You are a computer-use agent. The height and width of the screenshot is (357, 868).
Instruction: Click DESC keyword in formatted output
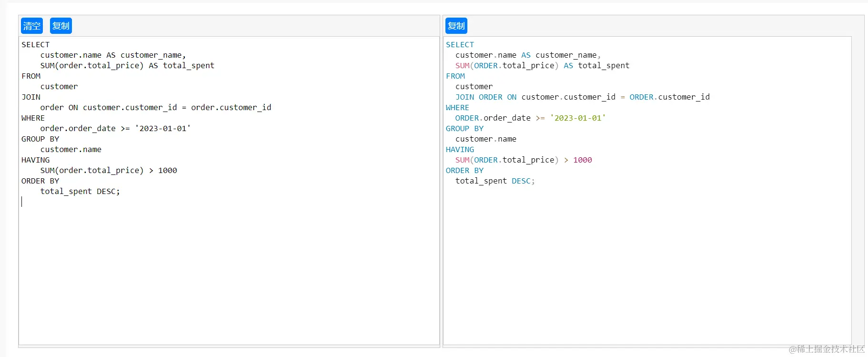[x=521, y=181]
